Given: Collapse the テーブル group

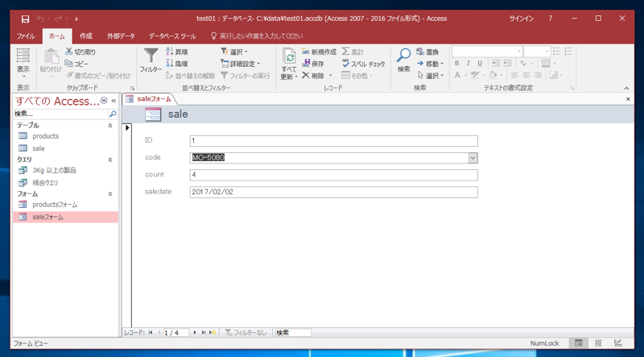Looking at the screenshot, I should coord(109,126).
